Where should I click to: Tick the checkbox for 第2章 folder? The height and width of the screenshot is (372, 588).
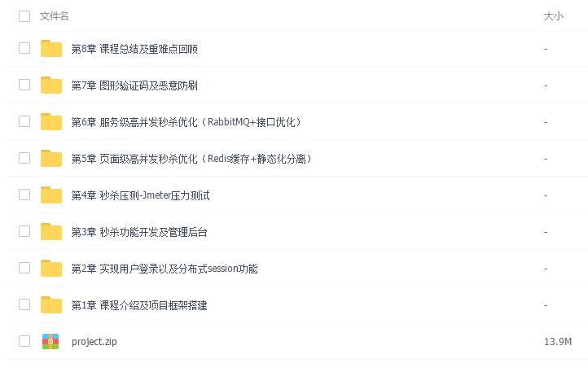(24, 268)
